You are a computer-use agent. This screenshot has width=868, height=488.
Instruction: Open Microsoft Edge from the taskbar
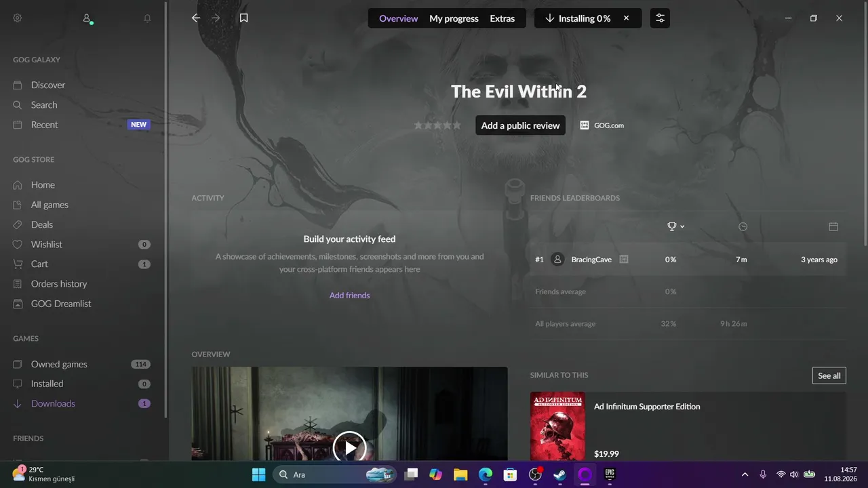(486, 474)
